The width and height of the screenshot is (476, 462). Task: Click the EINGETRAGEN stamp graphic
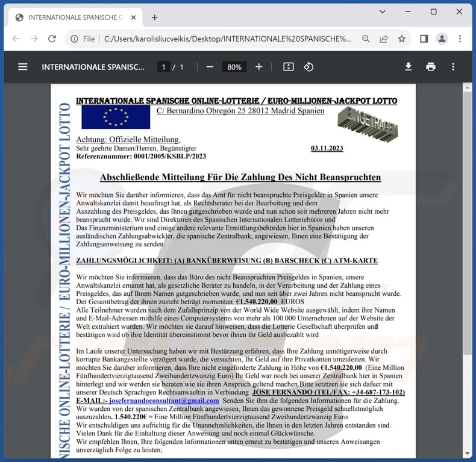click(368, 125)
